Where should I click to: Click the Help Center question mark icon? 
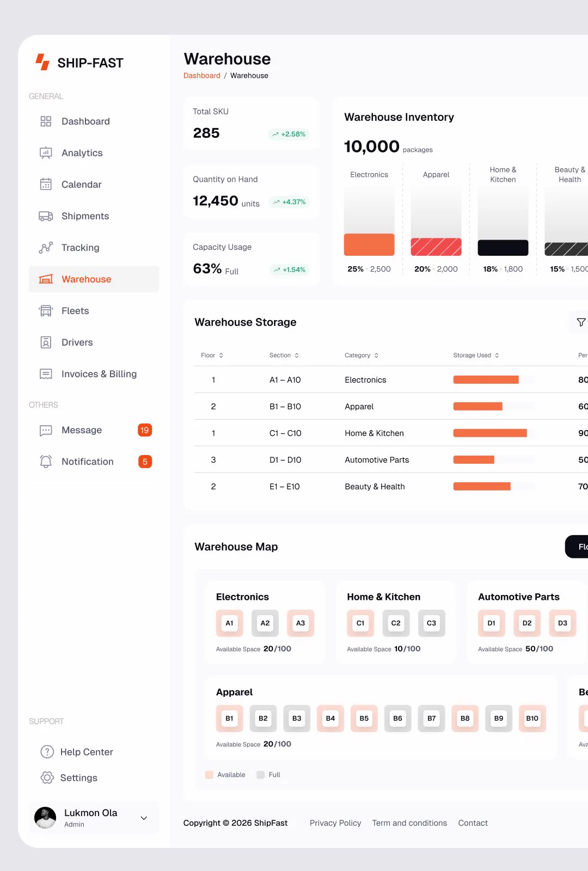pyautogui.click(x=47, y=752)
